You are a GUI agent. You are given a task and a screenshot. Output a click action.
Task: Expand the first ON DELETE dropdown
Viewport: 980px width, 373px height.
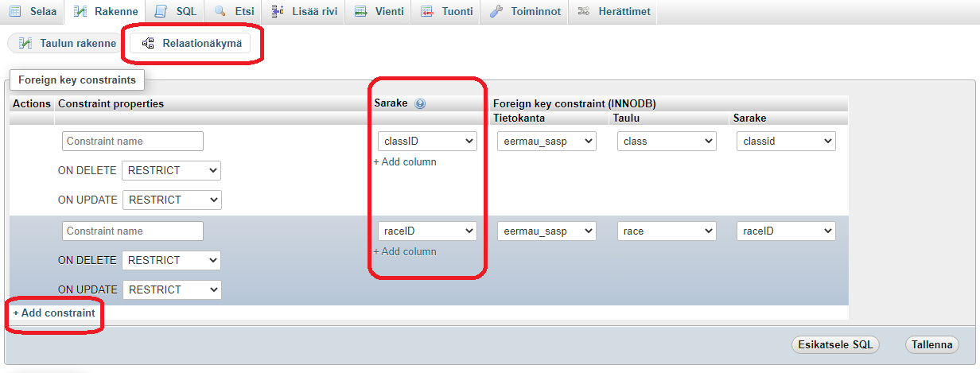coord(171,170)
